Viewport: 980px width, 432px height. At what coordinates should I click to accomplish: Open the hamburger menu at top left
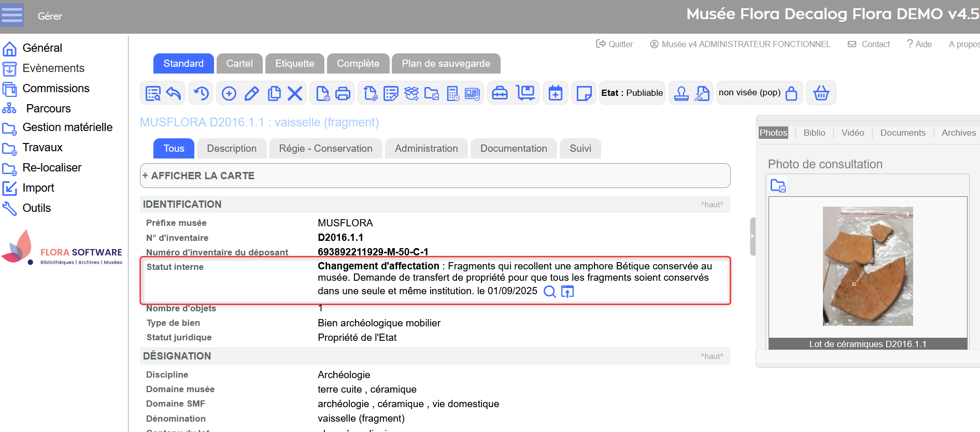click(x=12, y=16)
